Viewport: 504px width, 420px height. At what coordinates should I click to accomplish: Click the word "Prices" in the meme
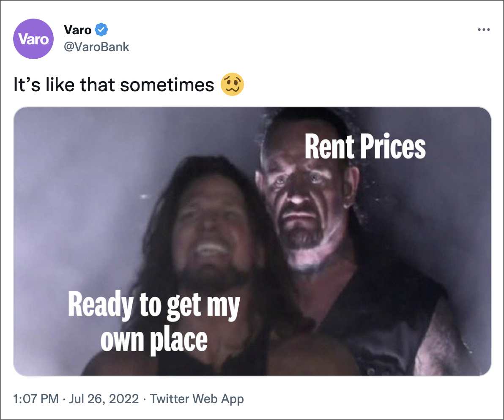tap(393, 147)
